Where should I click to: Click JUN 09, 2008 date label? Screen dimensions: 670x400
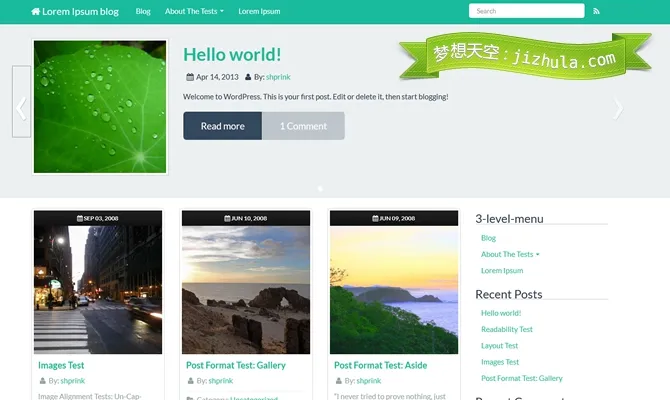click(397, 218)
